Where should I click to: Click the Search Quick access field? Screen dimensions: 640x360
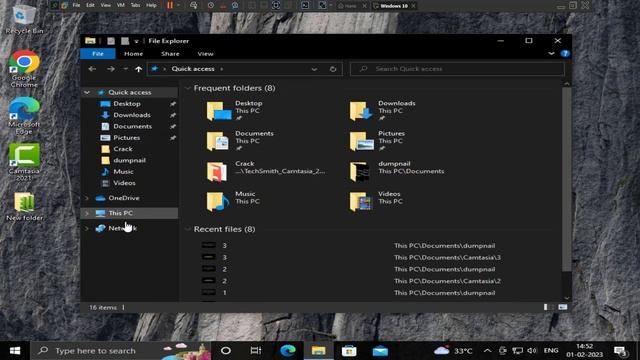tap(457, 69)
